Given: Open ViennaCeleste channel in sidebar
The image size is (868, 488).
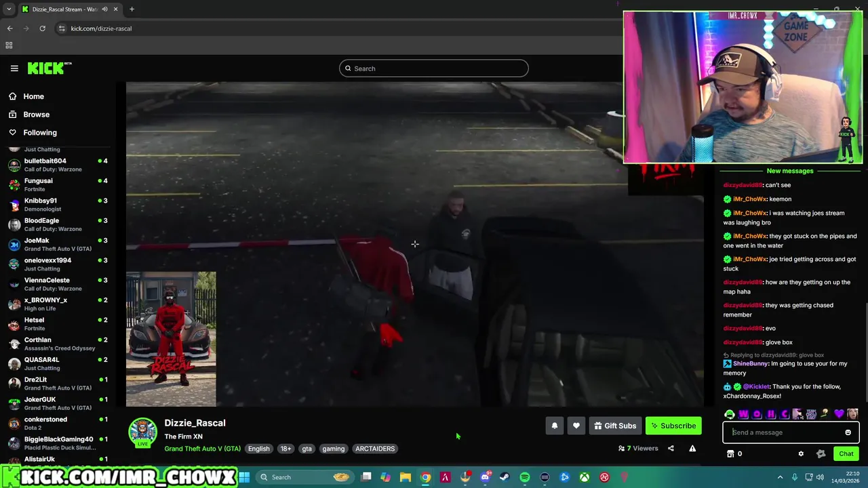Looking at the screenshot, I should 58,284.
